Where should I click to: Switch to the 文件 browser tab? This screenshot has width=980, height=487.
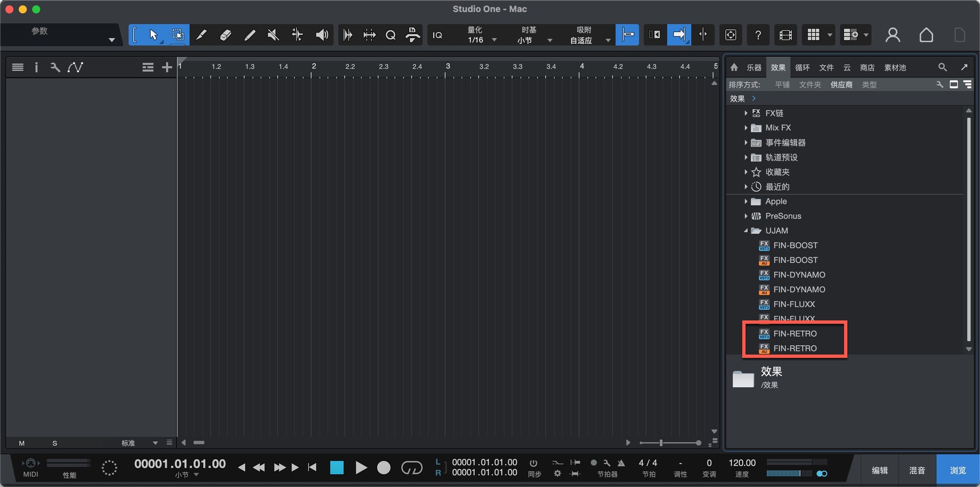[826, 67]
